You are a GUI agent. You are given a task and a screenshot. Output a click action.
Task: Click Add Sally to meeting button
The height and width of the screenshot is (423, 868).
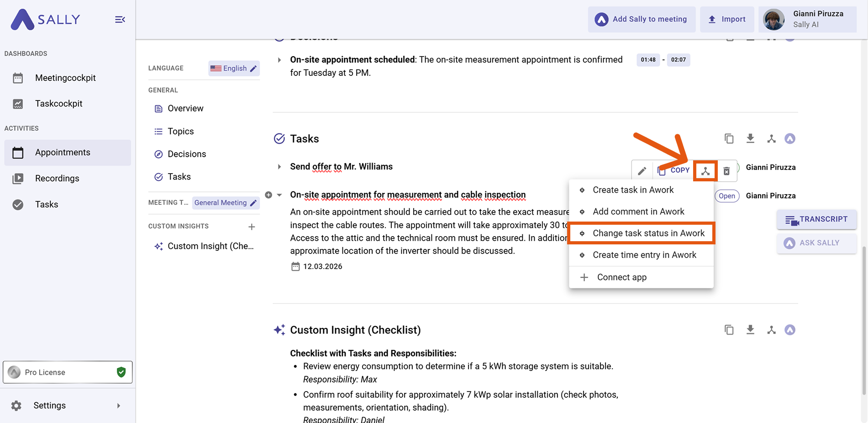pyautogui.click(x=641, y=19)
